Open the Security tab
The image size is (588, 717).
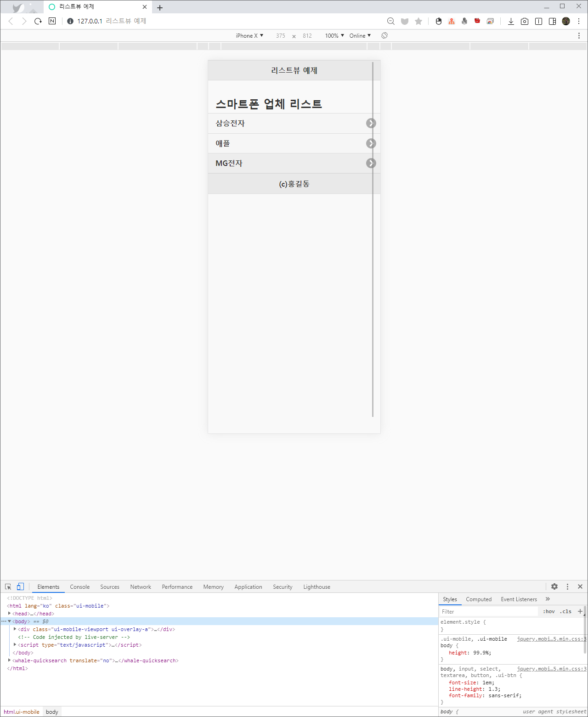[x=283, y=587]
